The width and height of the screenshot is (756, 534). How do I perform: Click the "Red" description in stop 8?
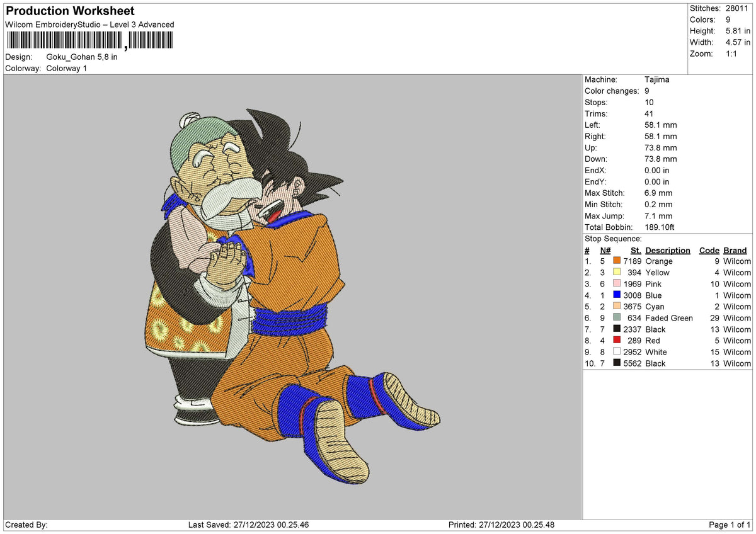click(x=653, y=341)
